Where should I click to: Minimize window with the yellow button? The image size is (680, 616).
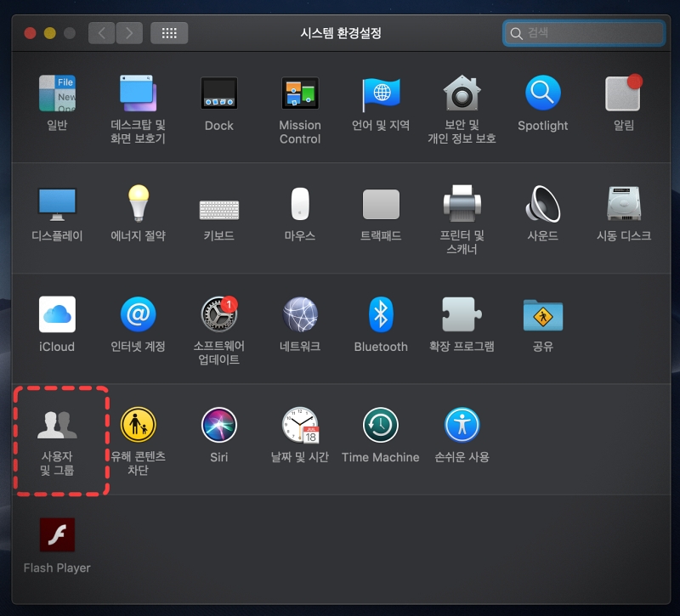[x=50, y=33]
